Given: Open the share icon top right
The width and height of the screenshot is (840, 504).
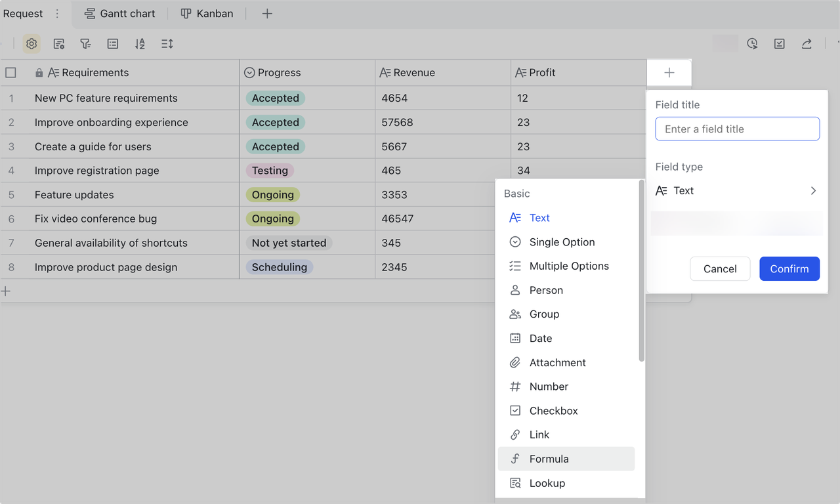Looking at the screenshot, I should point(806,43).
